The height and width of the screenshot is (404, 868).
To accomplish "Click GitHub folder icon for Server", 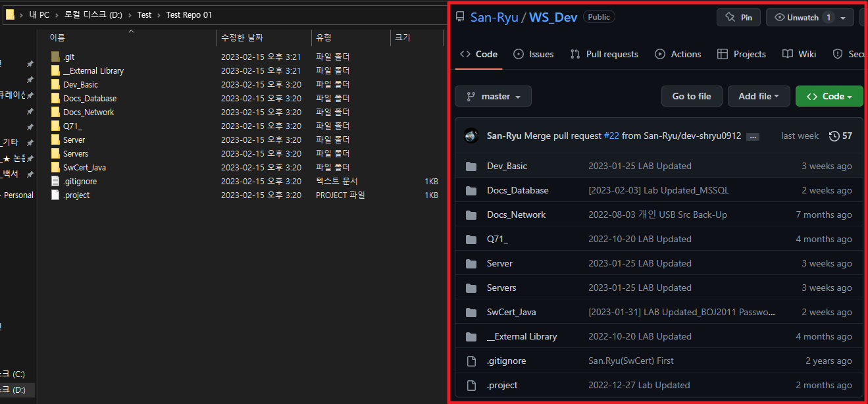I will pos(471,264).
